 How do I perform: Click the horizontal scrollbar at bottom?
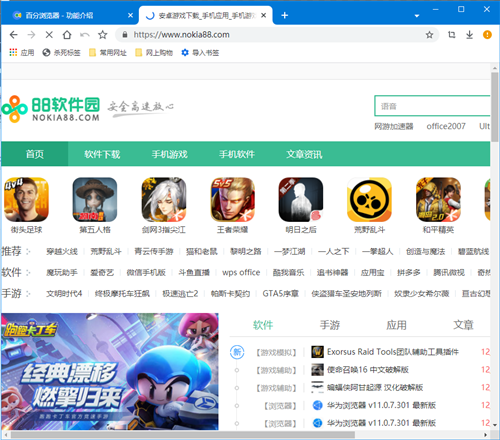[183, 435]
